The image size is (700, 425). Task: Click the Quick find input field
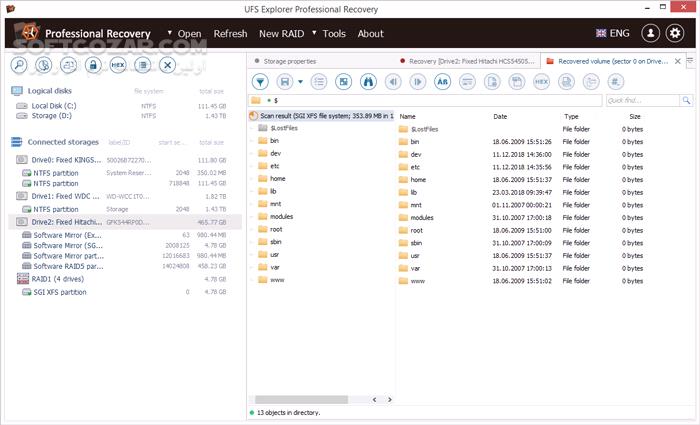click(642, 100)
